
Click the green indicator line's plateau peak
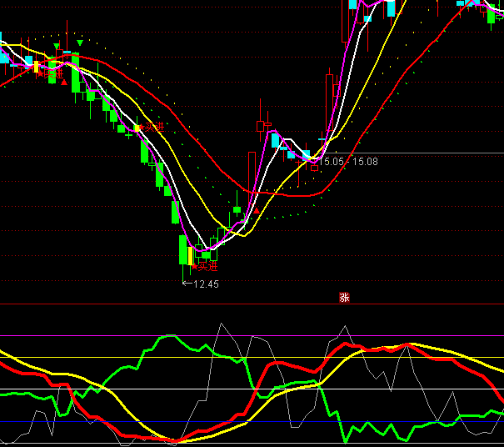[x=170, y=336]
